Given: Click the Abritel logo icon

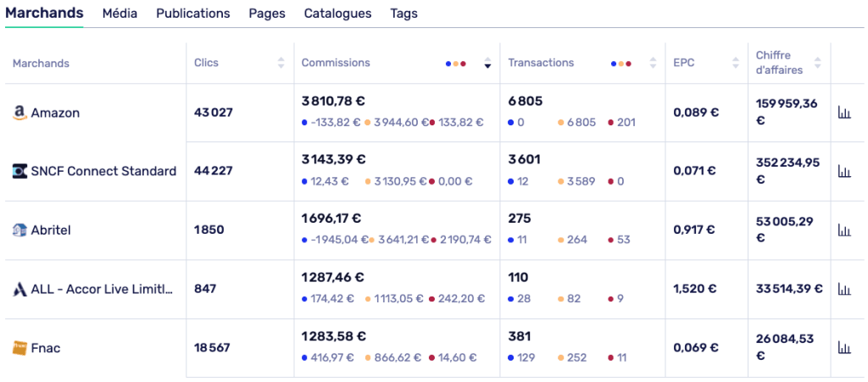Looking at the screenshot, I should [x=19, y=230].
